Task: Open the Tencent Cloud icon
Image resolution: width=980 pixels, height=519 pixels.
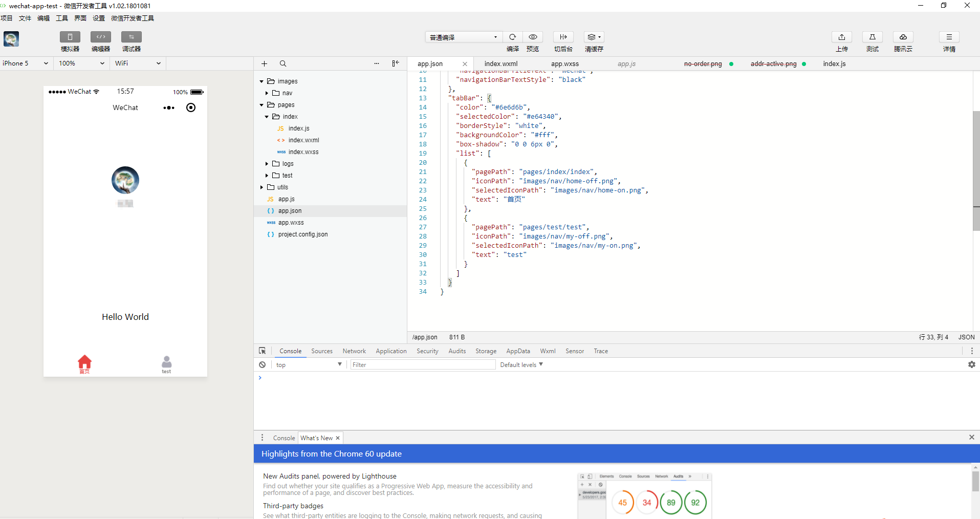Action: pos(903,37)
